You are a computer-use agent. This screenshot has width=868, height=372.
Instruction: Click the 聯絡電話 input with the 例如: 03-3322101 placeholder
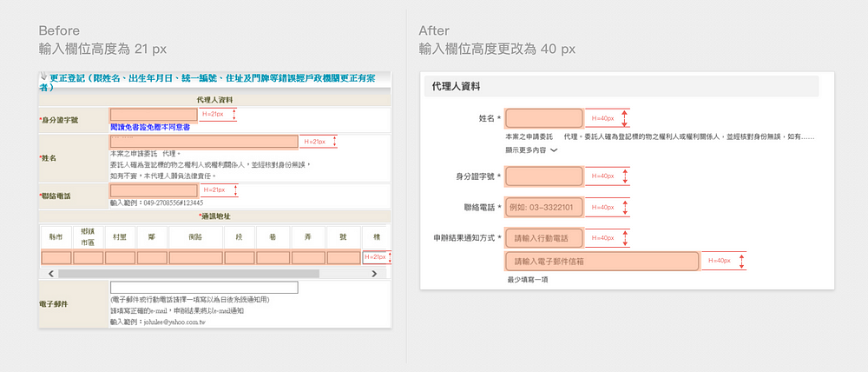click(544, 208)
